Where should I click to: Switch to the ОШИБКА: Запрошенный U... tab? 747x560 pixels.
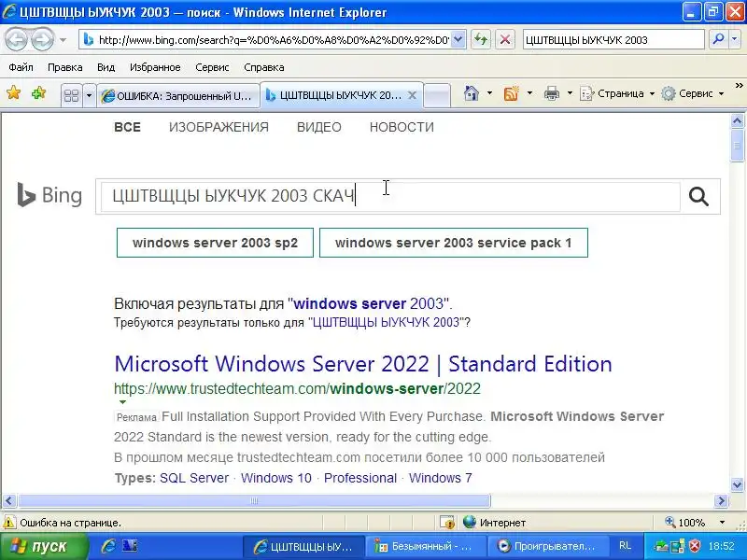coord(178,96)
